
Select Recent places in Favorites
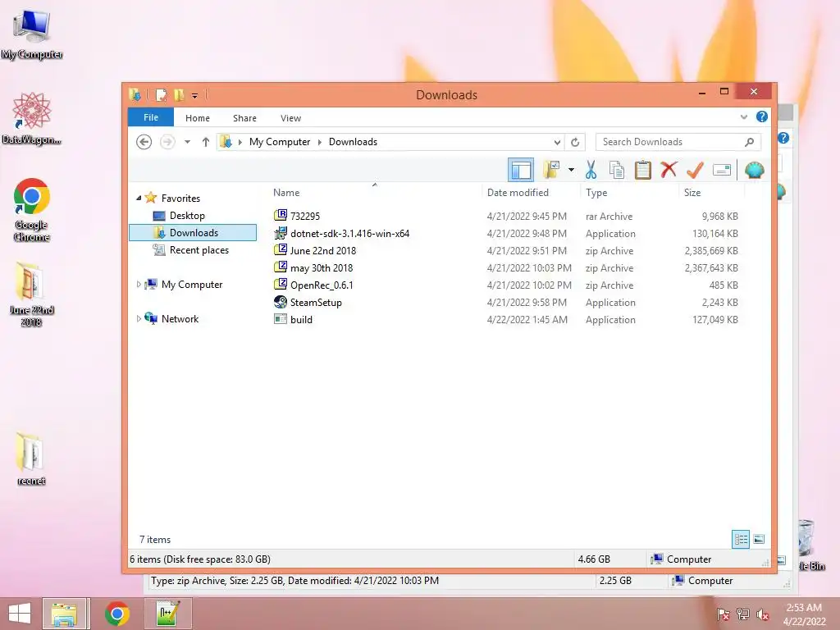point(199,250)
